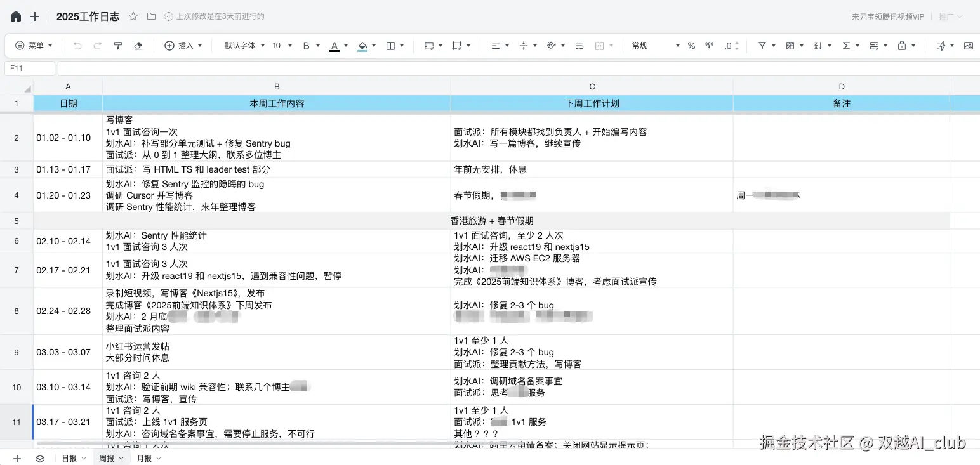
Task: Insert an image from the toolbar
Action: tap(968, 46)
